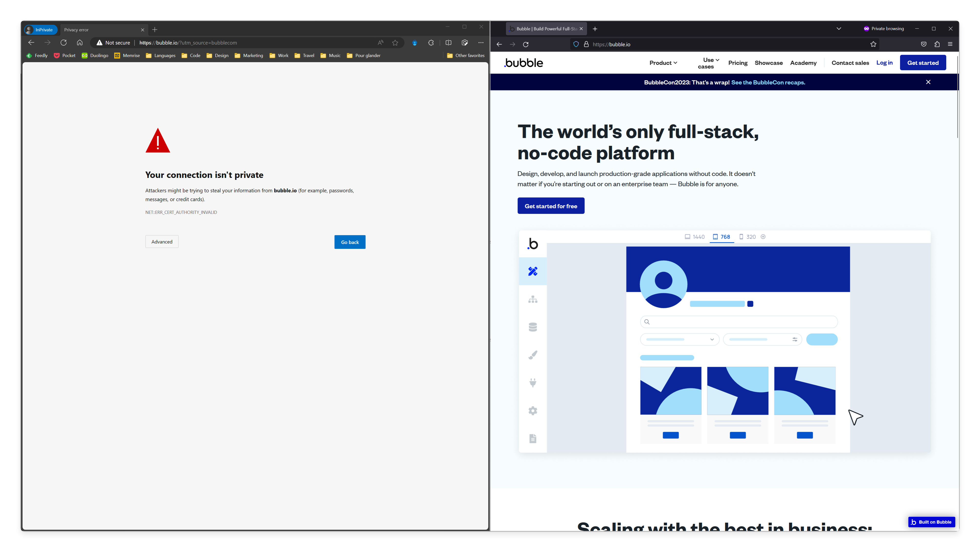Open Edge settings and more menu
Image resolution: width=980 pixels, height=552 pixels.
pos(481,43)
